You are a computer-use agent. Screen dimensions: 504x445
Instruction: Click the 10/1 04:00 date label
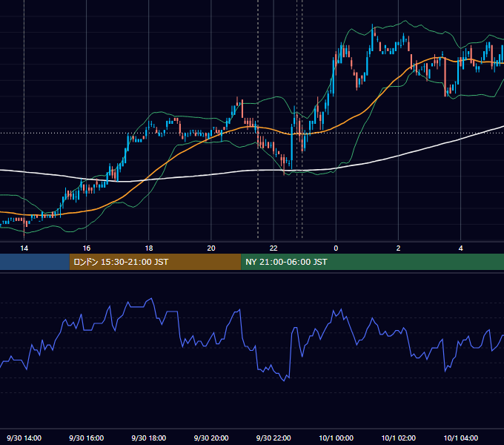click(x=461, y=438)
